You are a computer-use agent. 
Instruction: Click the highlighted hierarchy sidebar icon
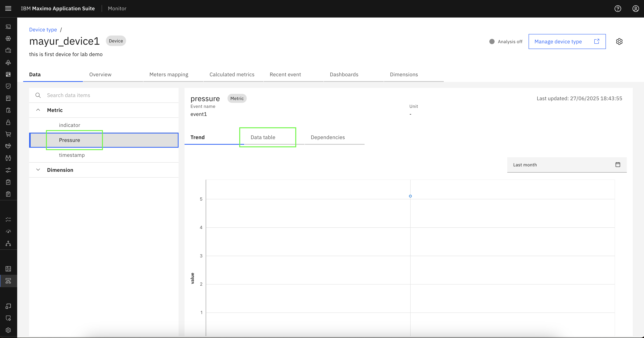[8, 281]
